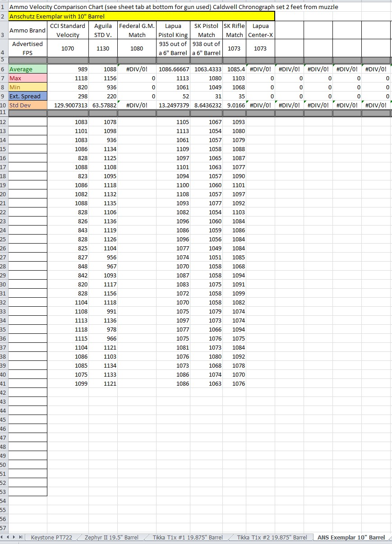Select the blue Ext. Spread label cell
This screenshot has width=392, height=544.
[28, 96]
